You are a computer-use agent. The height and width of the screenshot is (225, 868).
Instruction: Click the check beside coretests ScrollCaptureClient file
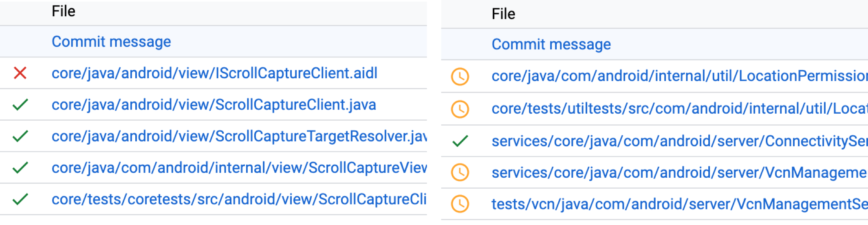(20, 199)
